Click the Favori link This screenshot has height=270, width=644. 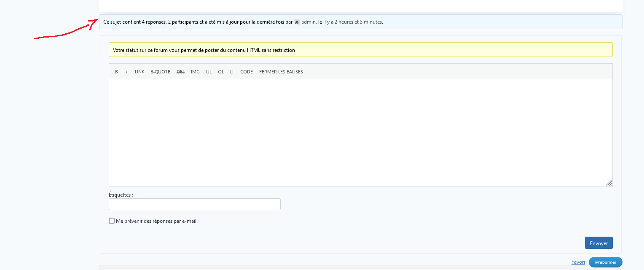click(578, 262)
